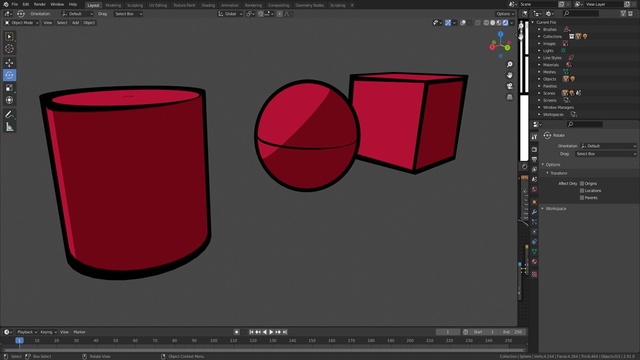Image resolution: width=640 pixels, height=360 pixels.
Task: Switch to Modeling workspace tab
Action: pos(113,5)
